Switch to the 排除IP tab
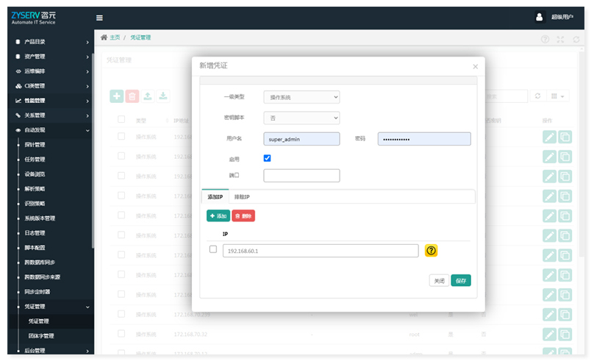Image resolution: width=594 pixels, height=364 pixels. [242, 197]
